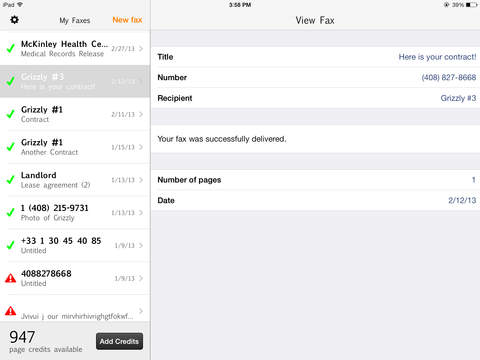The width and height of the screenshot is (480, 360).
Task: Click green checkmark beside Grizzly #1 Contract
Action: (11, 114)
